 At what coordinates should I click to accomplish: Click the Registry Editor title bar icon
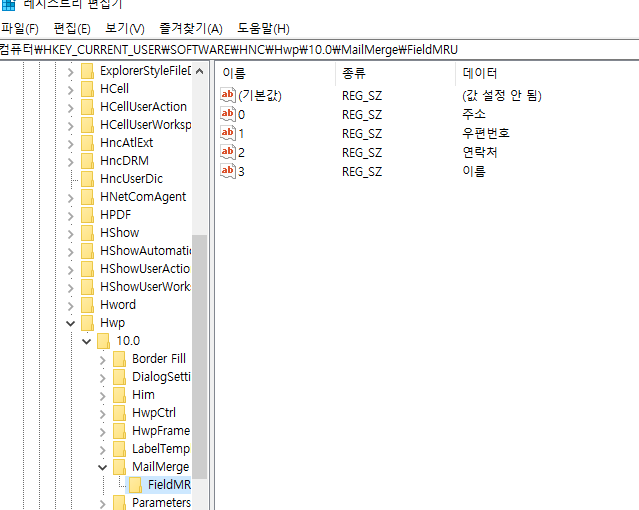(x=8, y=4)
